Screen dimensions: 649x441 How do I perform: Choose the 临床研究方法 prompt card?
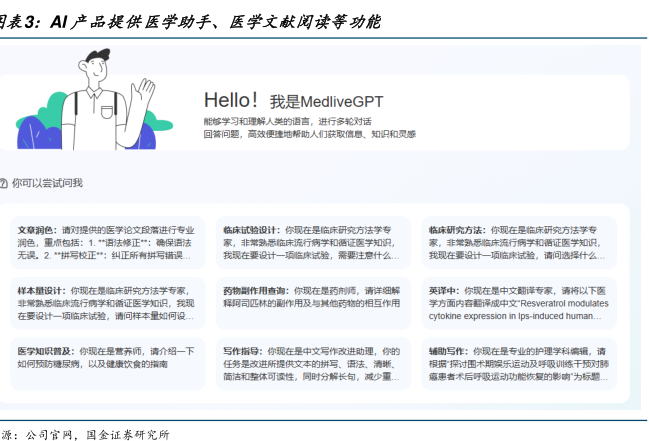tap(517, 242)
